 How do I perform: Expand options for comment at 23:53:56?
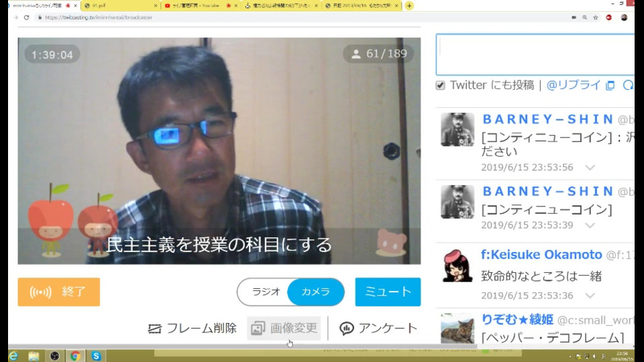pos(590,168)
